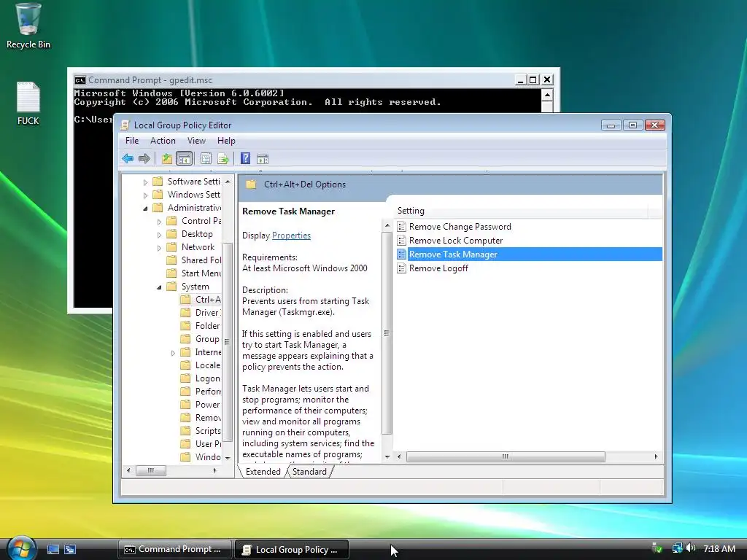The height and width of the screenshot is (560, 747).
Task: Open the Windows Start orb
Action: coord(20,548)
